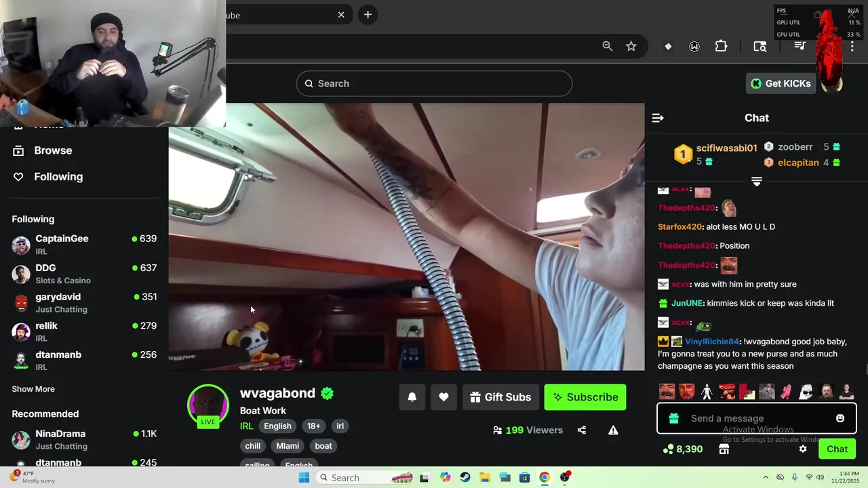Viewport: 868px width, 488px height.
Task: Click the gift icon in message box
Action: 673,418
